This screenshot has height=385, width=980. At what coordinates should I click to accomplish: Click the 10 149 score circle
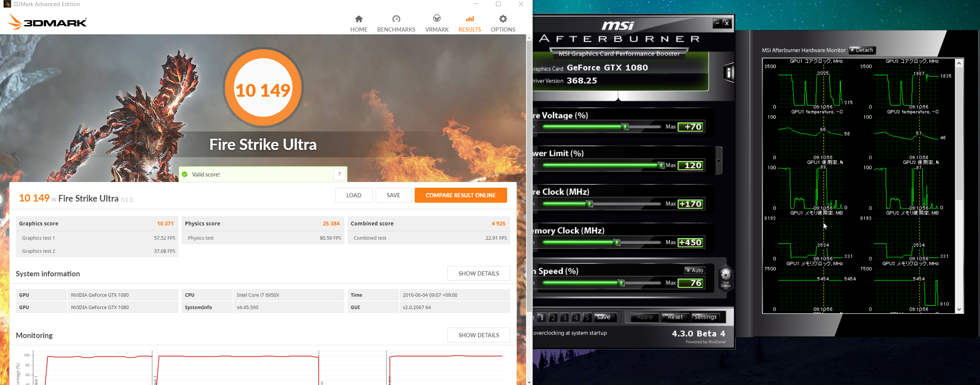[263, 88]
